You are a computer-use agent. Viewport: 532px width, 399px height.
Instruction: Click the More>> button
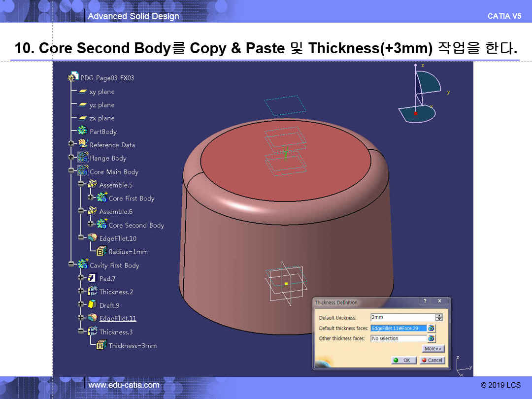(433, 349)
